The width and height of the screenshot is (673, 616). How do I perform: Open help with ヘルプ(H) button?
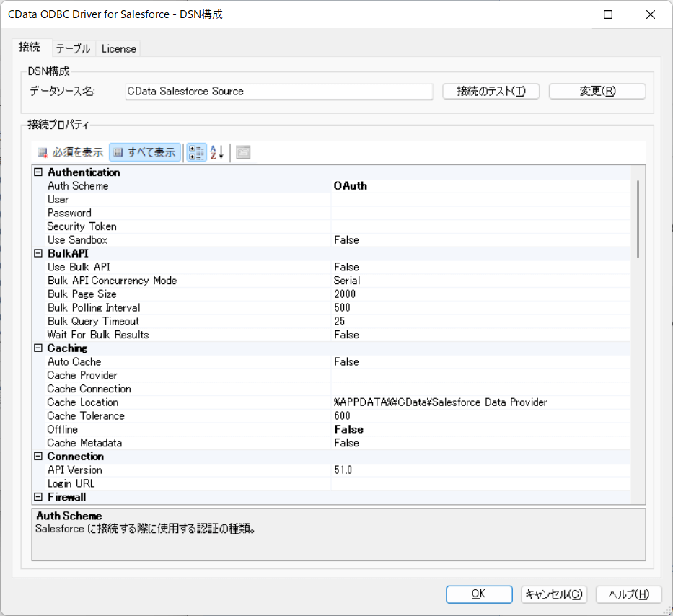click(x=629, y=594)
